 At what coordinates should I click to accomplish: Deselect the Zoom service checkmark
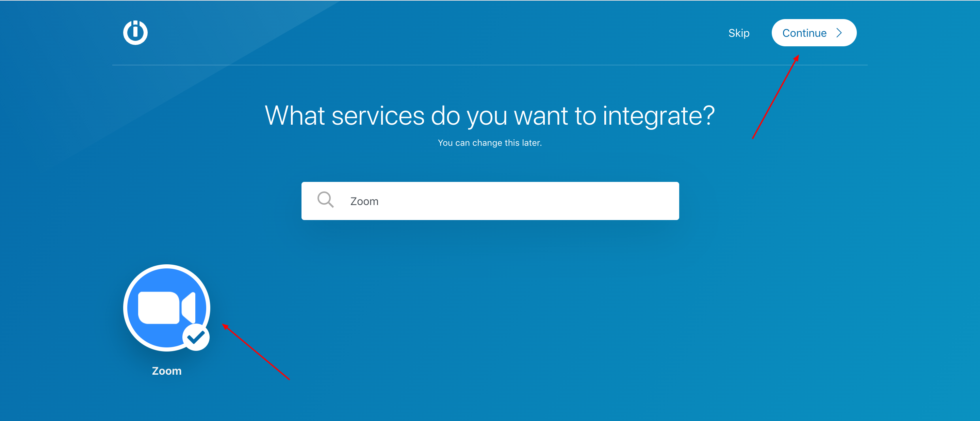(x=196, y=337)
